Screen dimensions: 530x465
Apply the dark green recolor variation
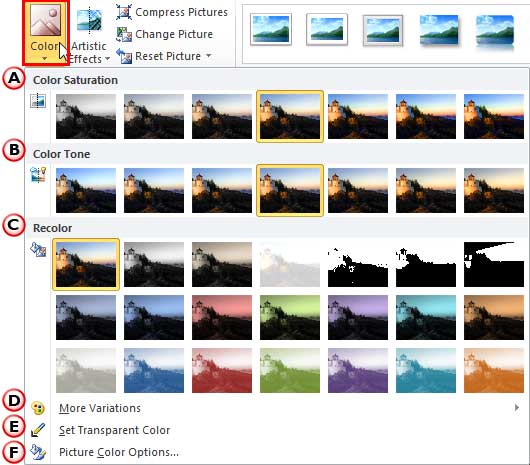click(290, 317)
